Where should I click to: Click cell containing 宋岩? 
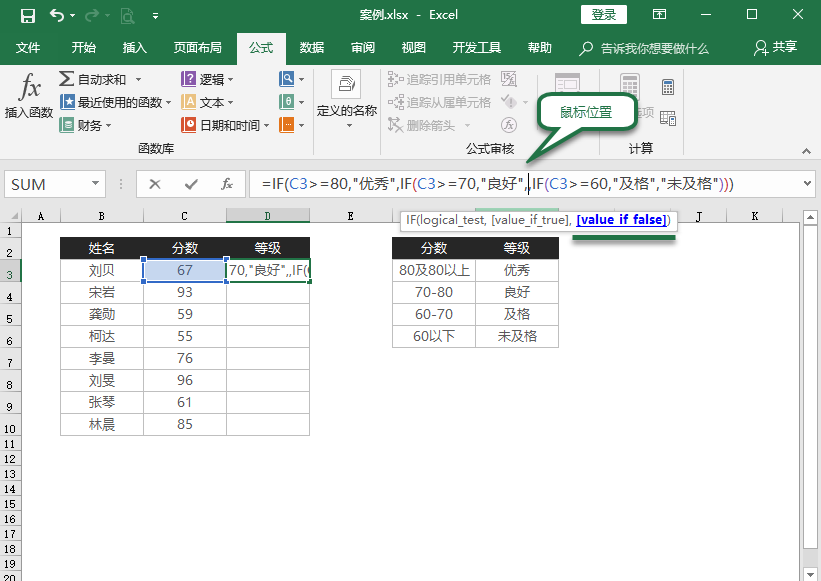102,293
